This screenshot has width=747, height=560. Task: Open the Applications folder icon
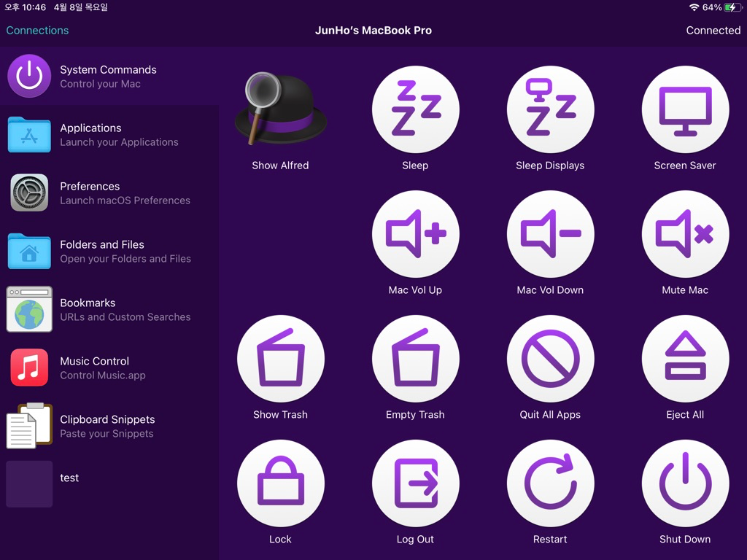[29, 135]
